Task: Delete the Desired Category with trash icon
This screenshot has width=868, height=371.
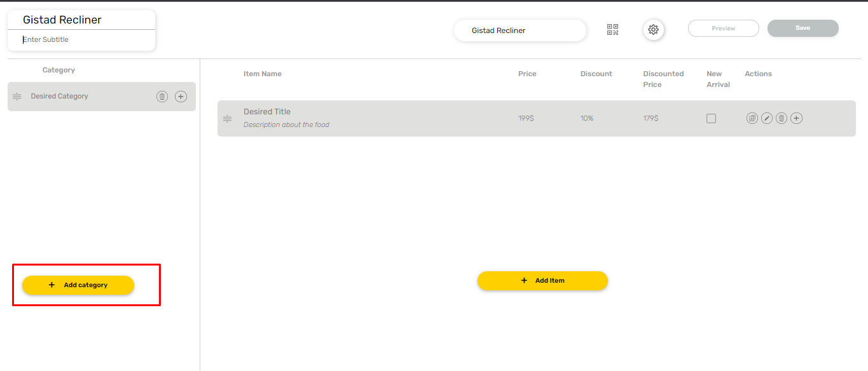Action: click(x=162, y=97)
